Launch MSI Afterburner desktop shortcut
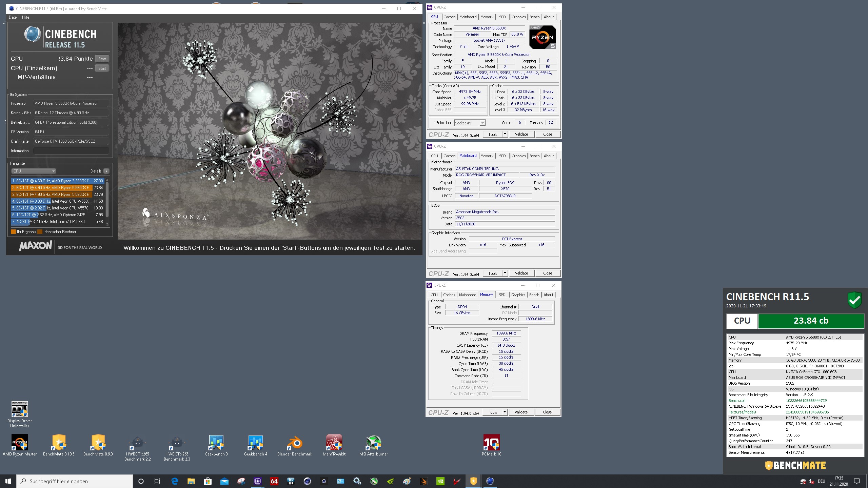Viewport: 868px width, 488px height. [x=373, y=445]
